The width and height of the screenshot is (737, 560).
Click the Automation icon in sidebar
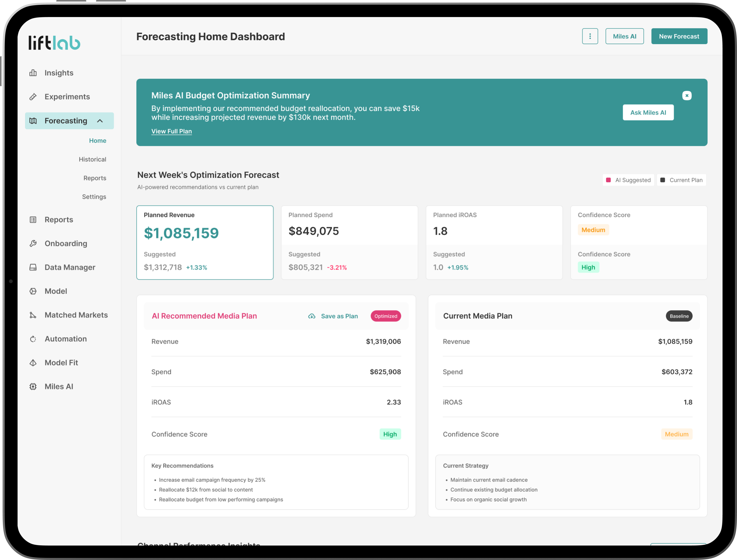click(33, 339)
